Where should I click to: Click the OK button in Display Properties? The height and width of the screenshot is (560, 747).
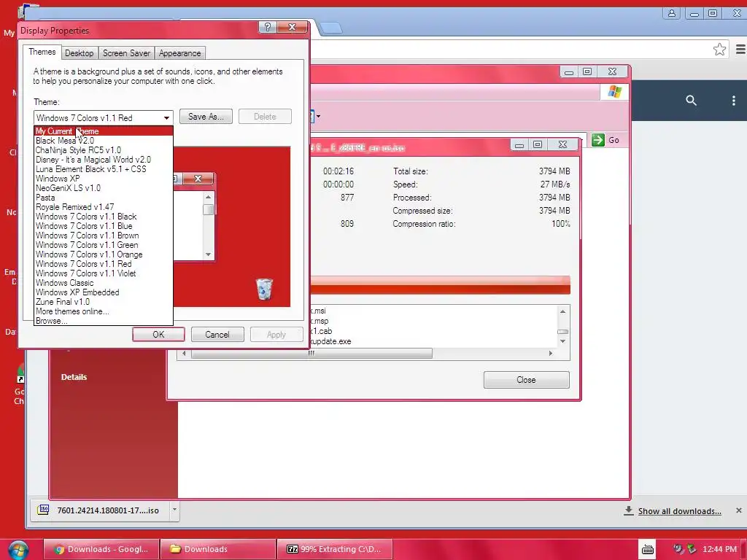click(158, 334)
